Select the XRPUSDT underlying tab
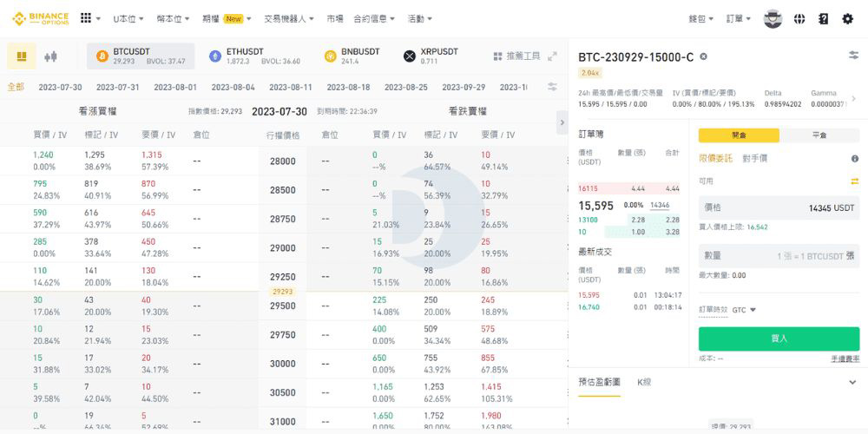 [x=431, y=56]
